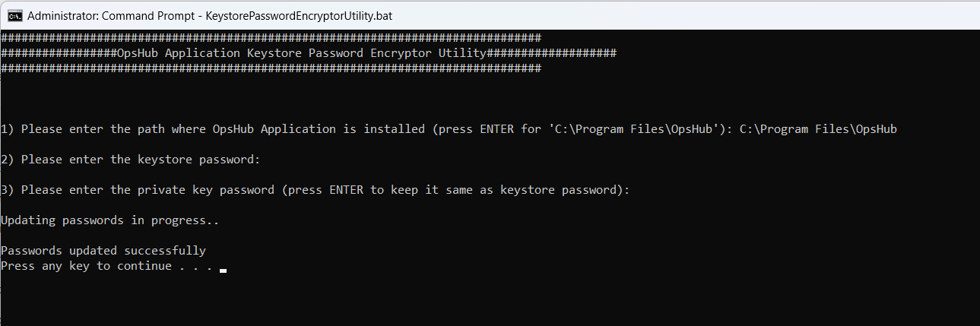Image resolution: width=980 pixels, height=326 pixels.
Task: Click the empty console area below the output
Action: point(487,300)
